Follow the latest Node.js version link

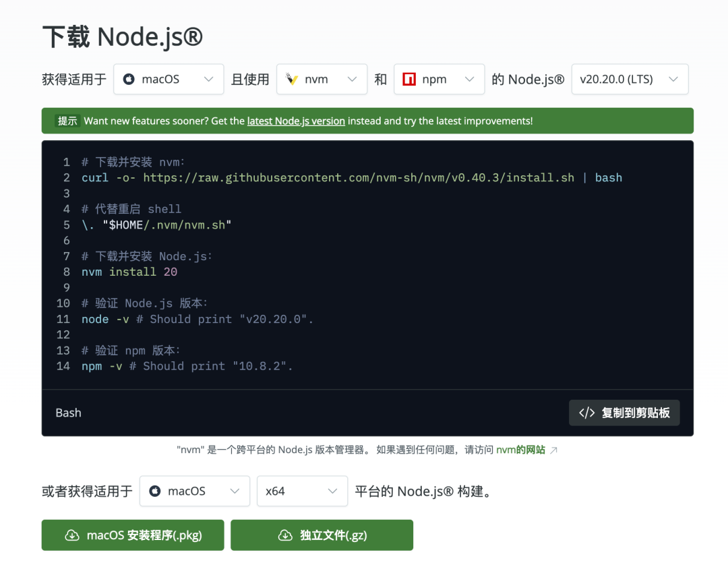tap(296, 121)
